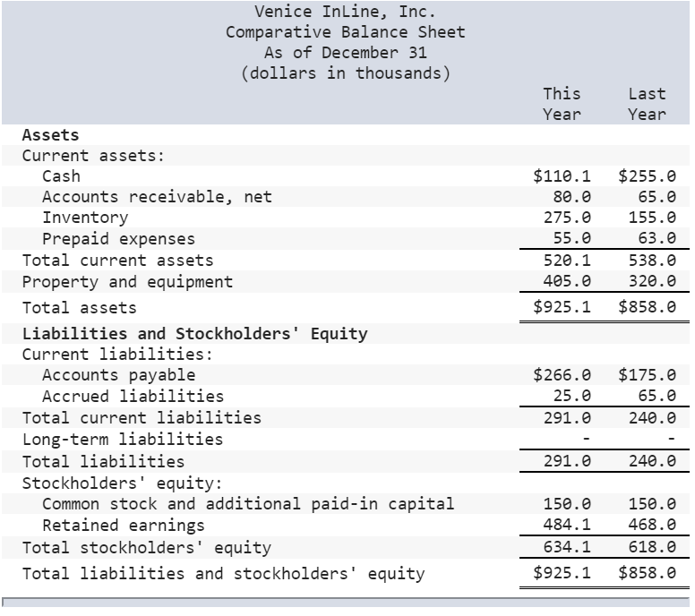695x616 pixels.
Task: Select the 'Accounts payable' label
Action: point(118,375)
